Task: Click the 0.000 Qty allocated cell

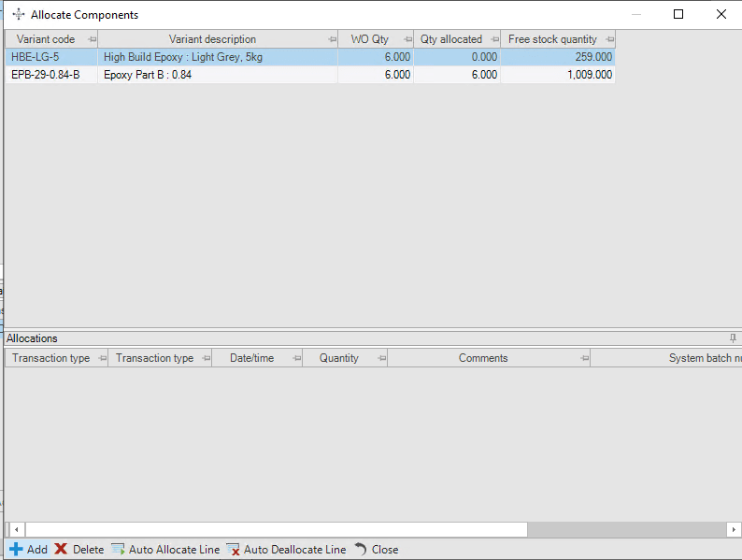Action: pos(457,57)
